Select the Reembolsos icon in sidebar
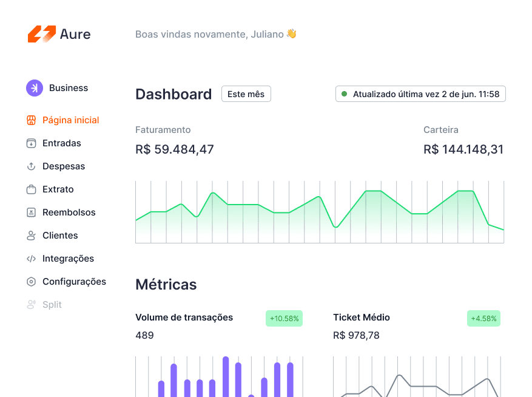 click(x=31, y=212)
